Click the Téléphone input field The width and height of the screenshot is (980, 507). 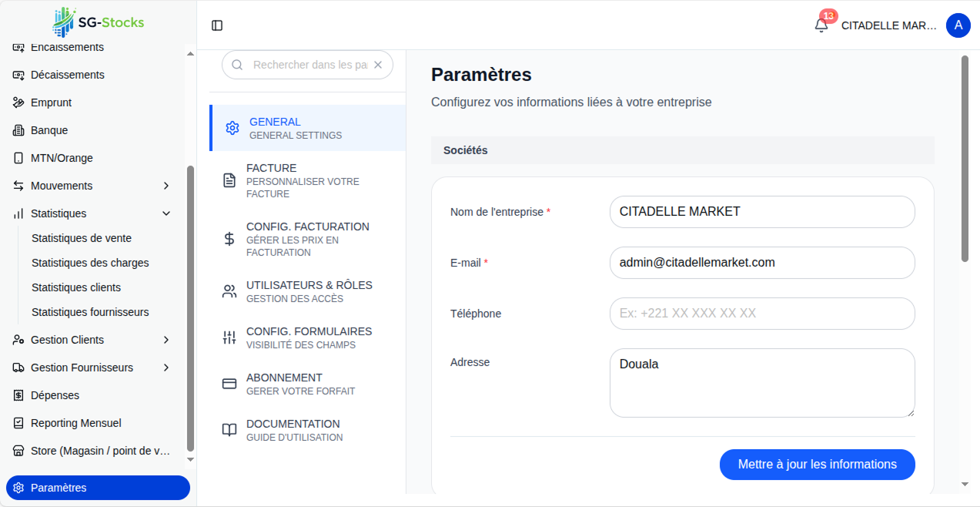[762, 314]
